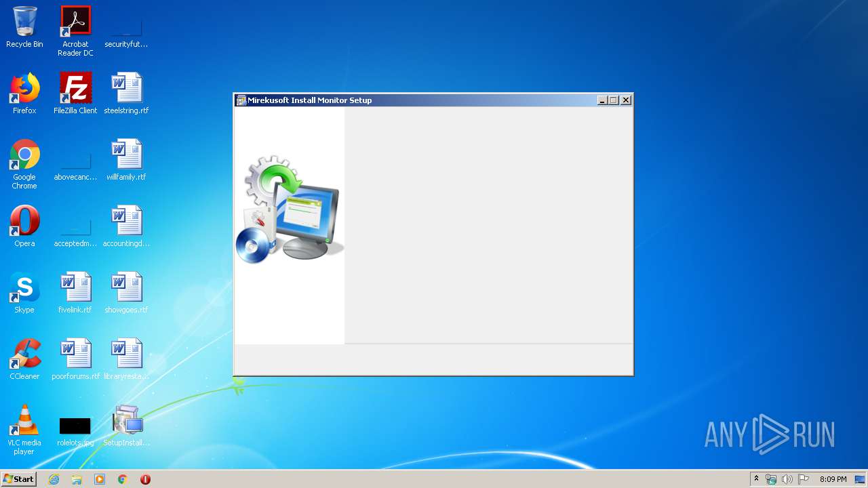Open Windows Explorer from taskbar
868x488 pixels.
(x=77, y=479)
